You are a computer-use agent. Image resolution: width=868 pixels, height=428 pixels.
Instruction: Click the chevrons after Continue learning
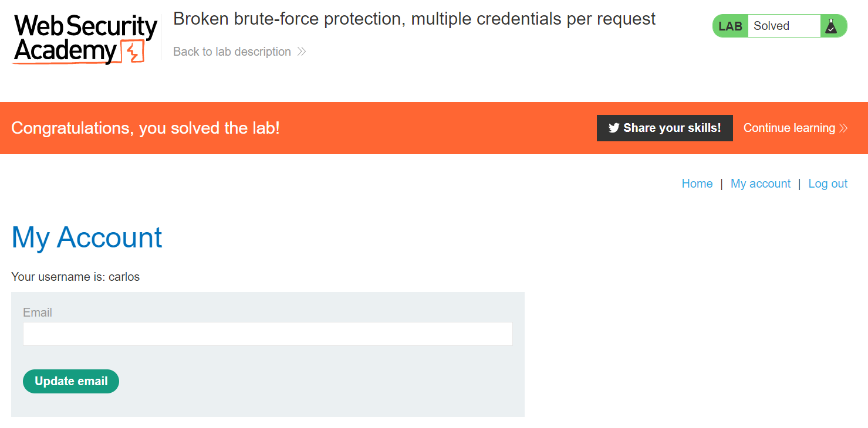point(843,128)
